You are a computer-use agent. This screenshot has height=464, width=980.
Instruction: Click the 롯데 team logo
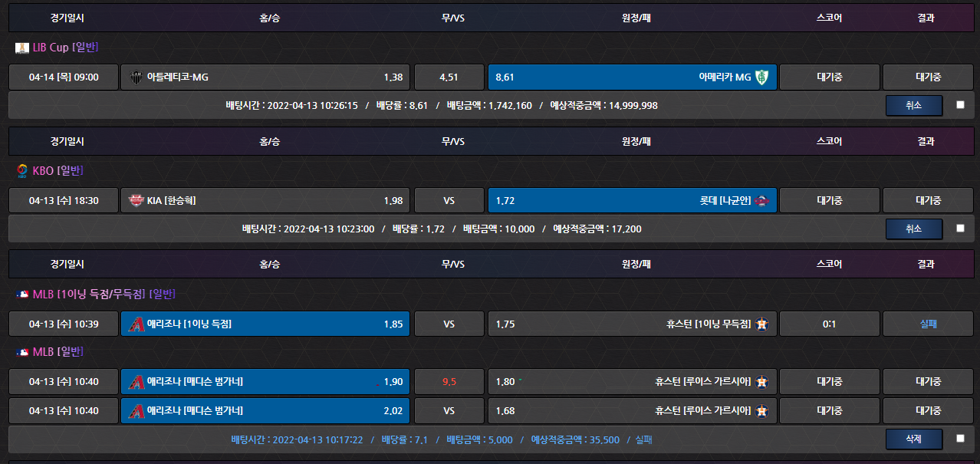click(x=763, y=201)
